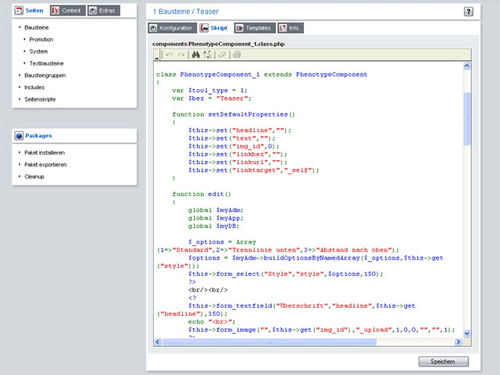Click the vertical scrollbar down arrow

click(467, 333)
